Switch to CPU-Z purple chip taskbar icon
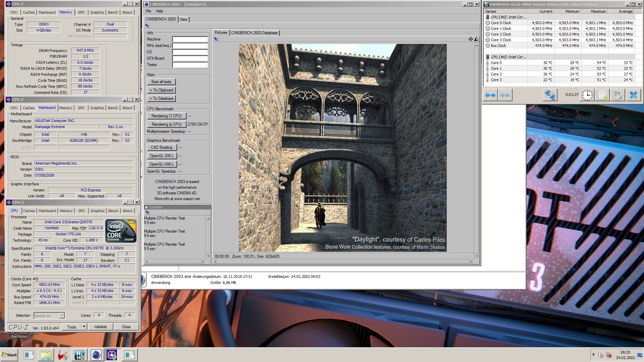644x362 pixels. pos(112,355)
